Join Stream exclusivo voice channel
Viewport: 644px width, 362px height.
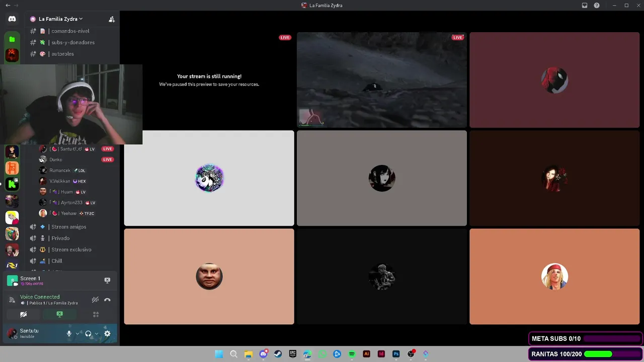(x=72, y=249)
